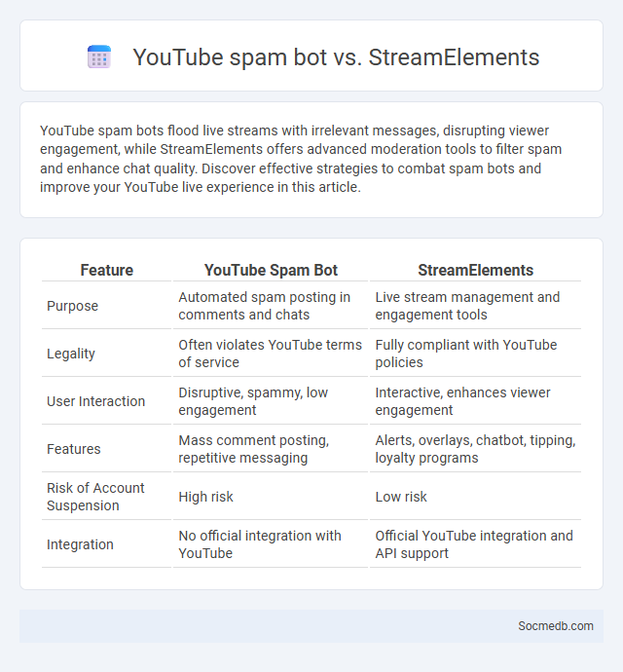Click the 'YouTube Spam Bot' column header
623x672 pixels.
[x=271, y=270]
